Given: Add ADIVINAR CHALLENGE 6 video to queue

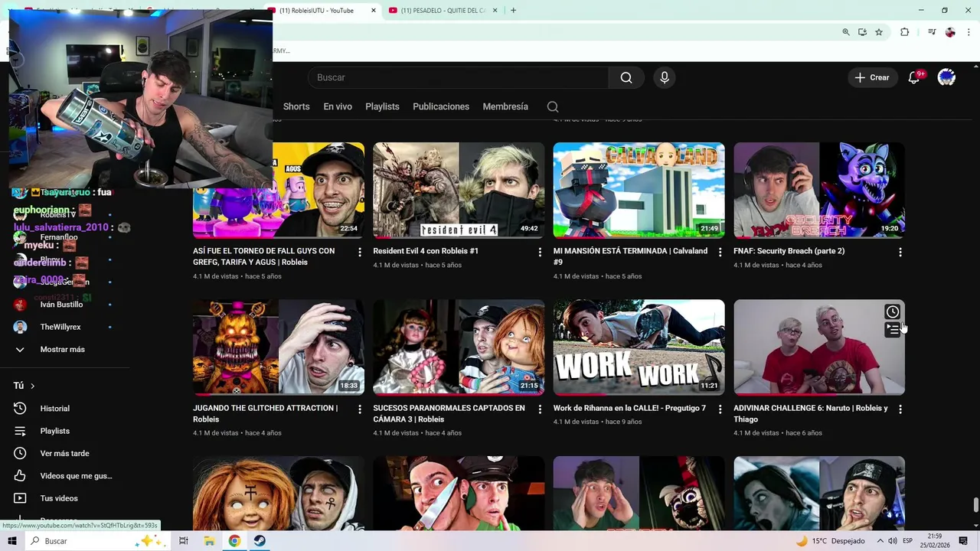Looking at the screenshot, I should [x=893, y=330].
